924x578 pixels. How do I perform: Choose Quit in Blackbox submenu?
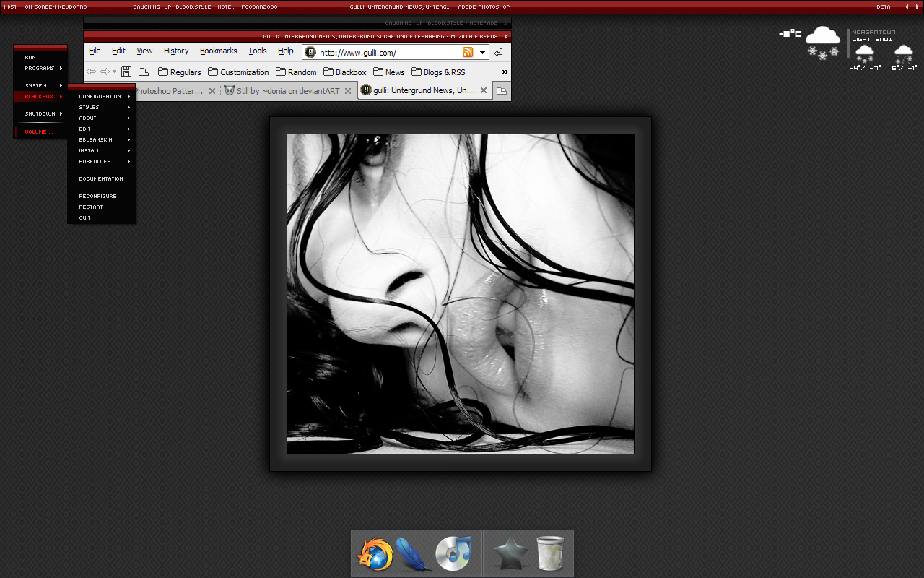coord(101,217)
